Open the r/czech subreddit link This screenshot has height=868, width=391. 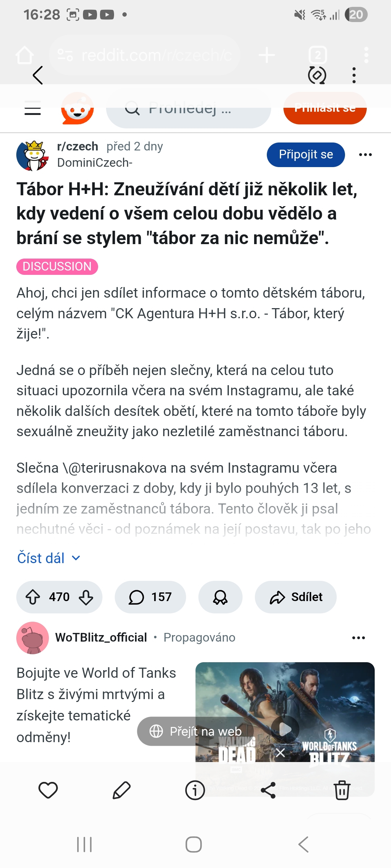77,146
